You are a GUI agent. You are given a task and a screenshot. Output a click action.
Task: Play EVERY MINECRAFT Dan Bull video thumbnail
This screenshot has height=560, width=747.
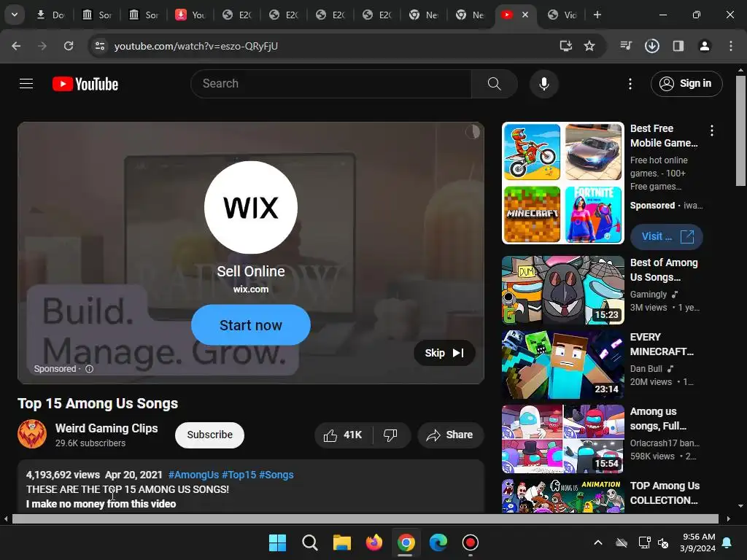562,365
